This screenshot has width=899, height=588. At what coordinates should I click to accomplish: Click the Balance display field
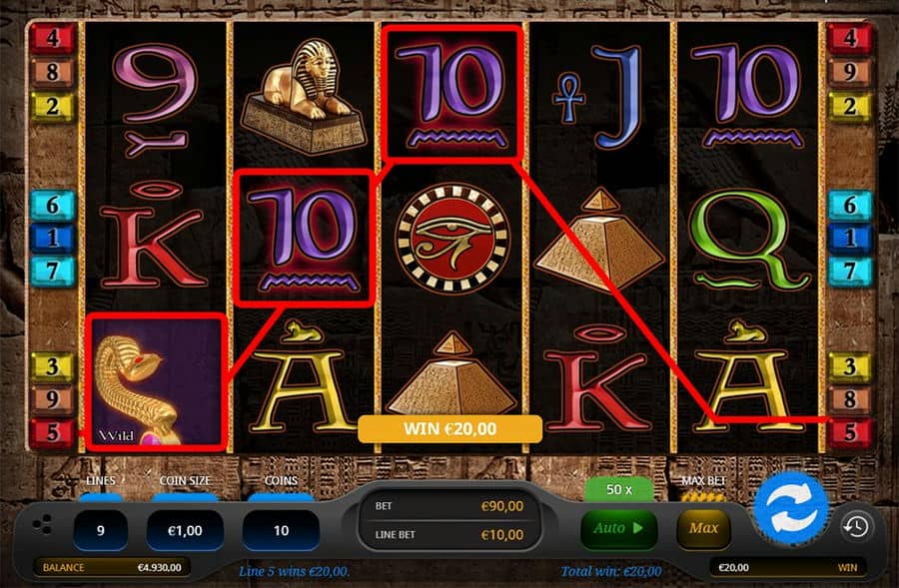coord(112,567)
